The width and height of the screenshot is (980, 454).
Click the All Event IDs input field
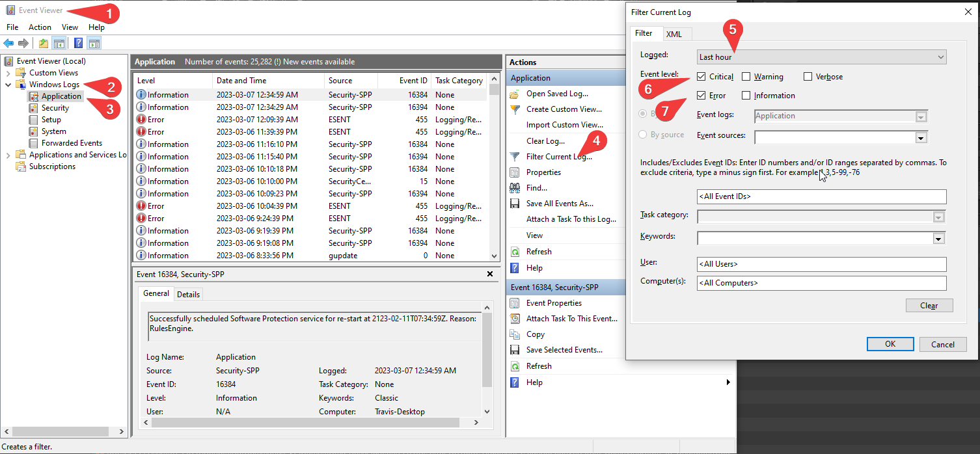pos(821,196)
